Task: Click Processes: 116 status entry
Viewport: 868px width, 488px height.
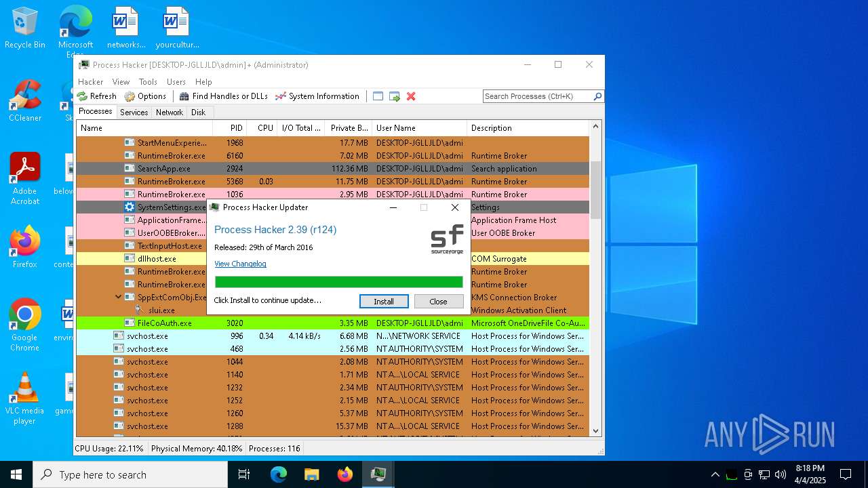Action: [275, 449]
